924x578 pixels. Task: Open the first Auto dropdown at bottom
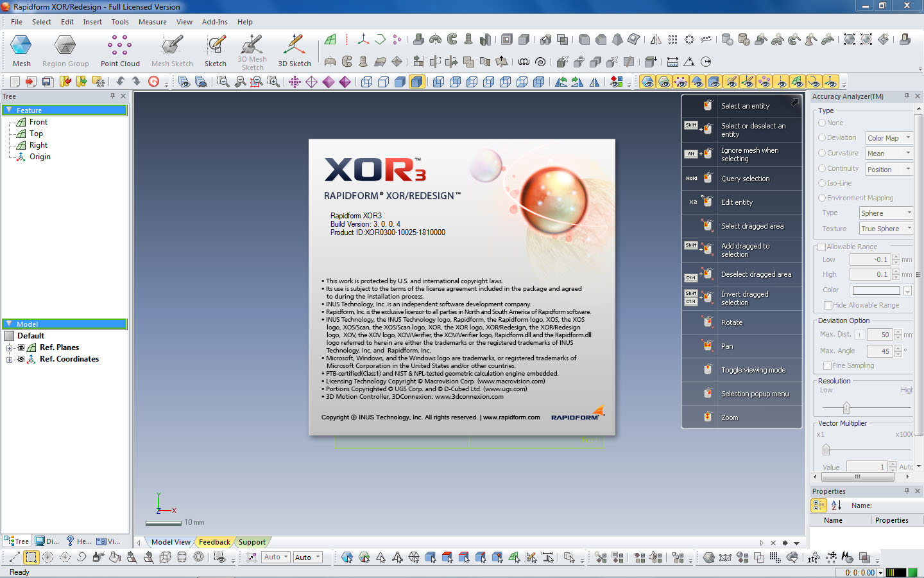pyautogui.click(x=276, y=557)
